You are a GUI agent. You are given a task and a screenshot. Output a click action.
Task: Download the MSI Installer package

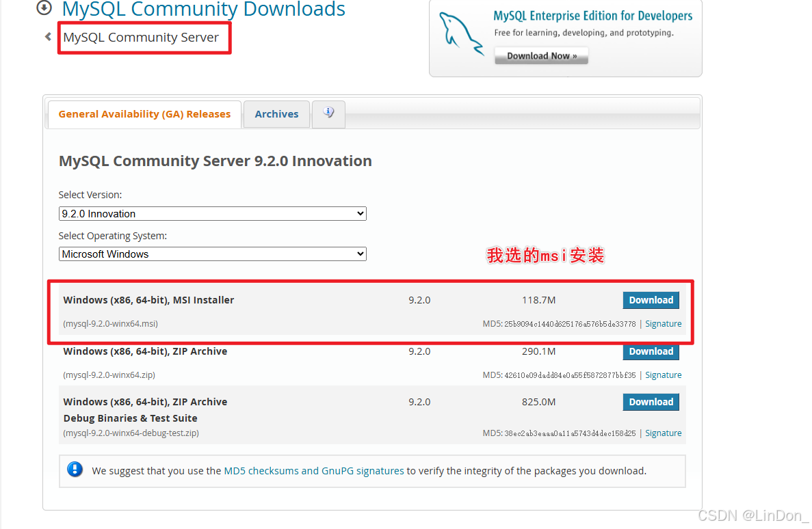651,300
